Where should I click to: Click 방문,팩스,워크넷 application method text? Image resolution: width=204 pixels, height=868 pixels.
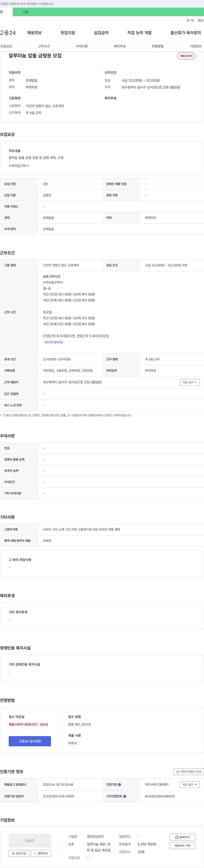pyautogui.click(x=79, y=724)
